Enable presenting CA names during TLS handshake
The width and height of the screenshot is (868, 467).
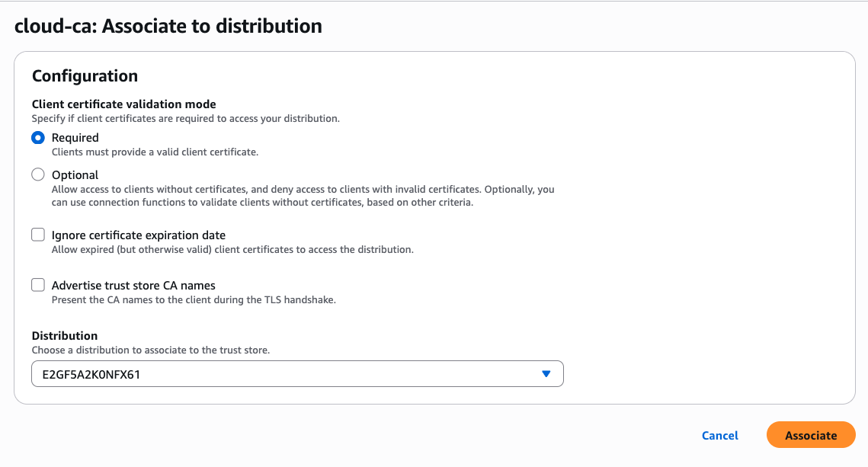pyautogui.click(x=37, y=284)
